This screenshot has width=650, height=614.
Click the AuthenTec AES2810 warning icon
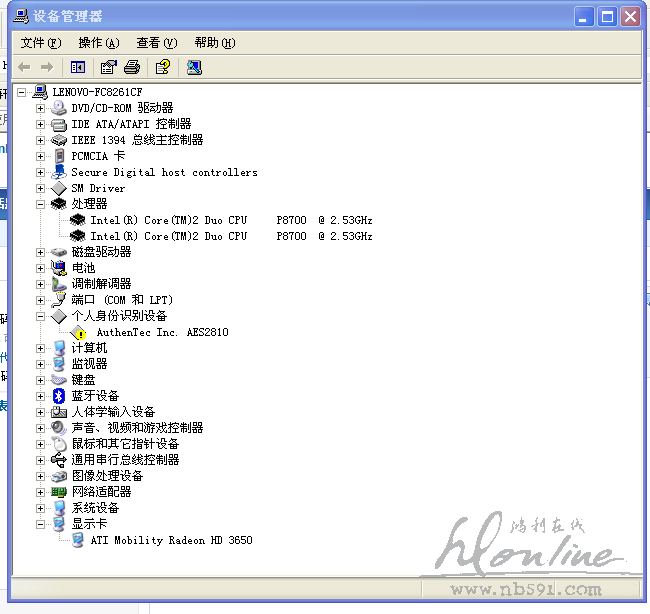[x=80, y=332]
